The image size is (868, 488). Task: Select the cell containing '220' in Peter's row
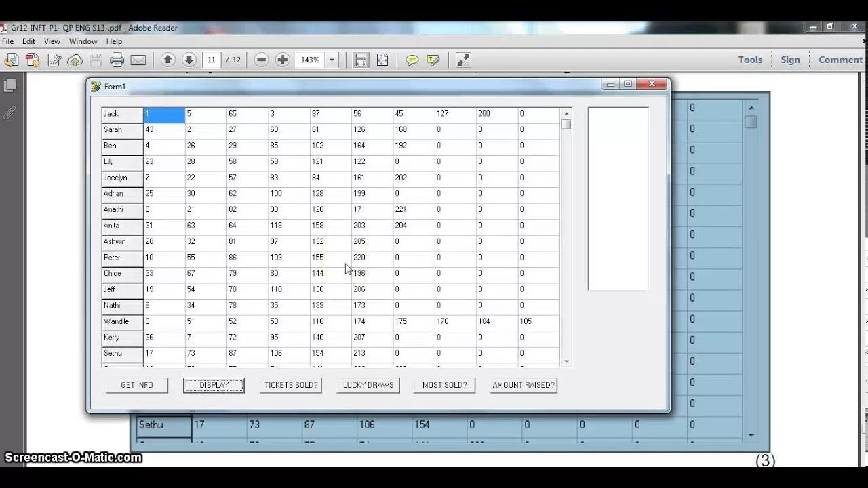coord(372,258)
